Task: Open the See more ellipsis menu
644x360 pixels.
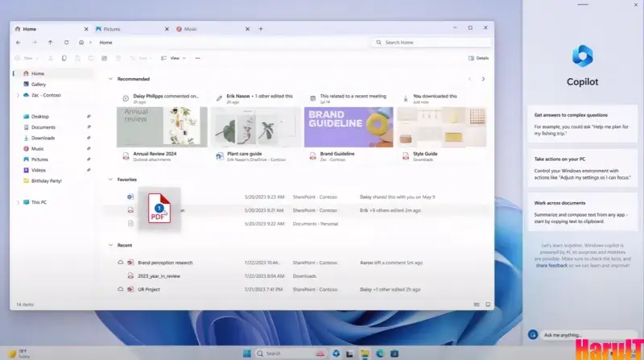Action: point(198,58)
